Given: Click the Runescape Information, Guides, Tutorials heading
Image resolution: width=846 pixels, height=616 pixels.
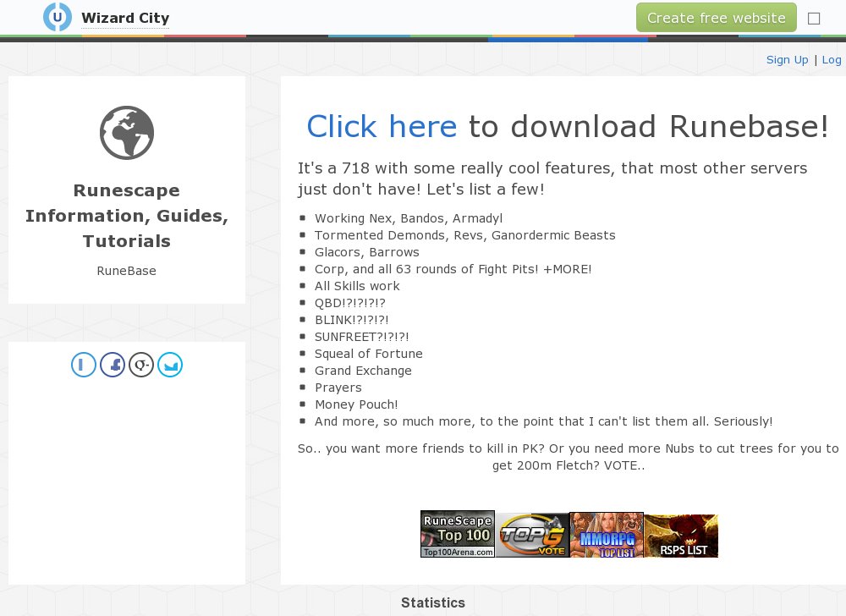Looking at the screenshot, I should pos(127,216).
